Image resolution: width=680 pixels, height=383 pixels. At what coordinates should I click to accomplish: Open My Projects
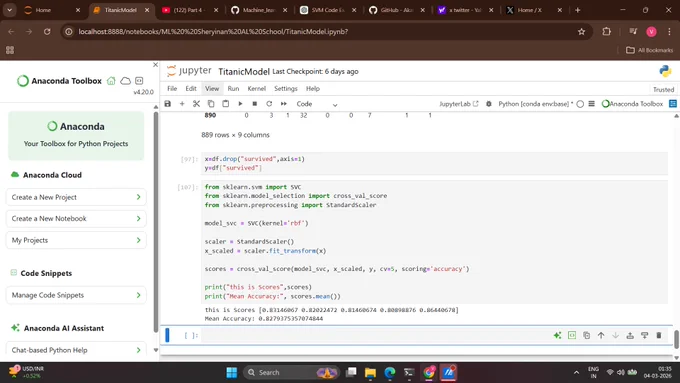(76, 240)
